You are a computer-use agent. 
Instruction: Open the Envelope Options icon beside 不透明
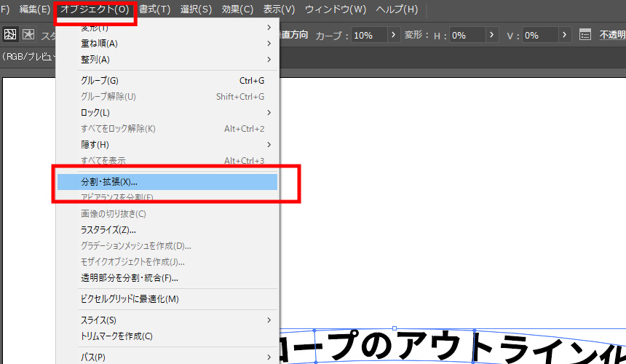click(585, 35)
